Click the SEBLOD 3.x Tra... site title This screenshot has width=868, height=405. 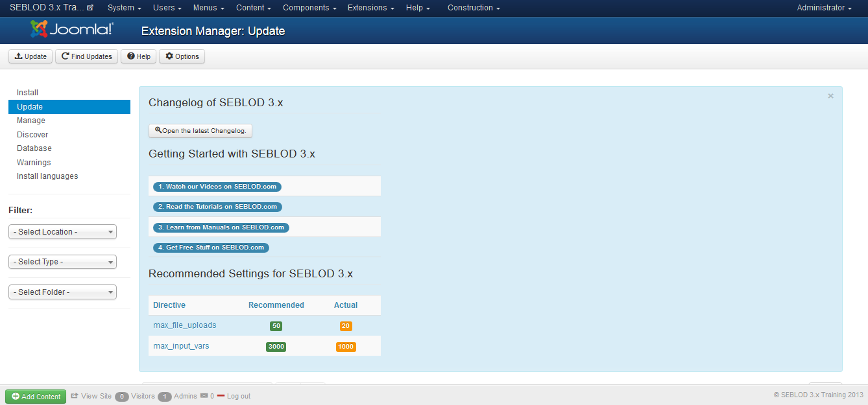click(47, 8)
